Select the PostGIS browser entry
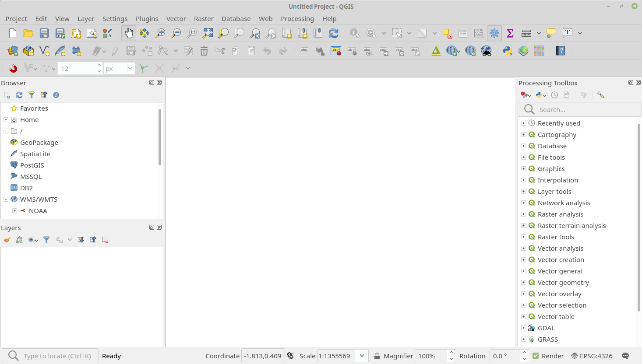The image size is (642, 364). pyautogui.click(x=32, y=165)
